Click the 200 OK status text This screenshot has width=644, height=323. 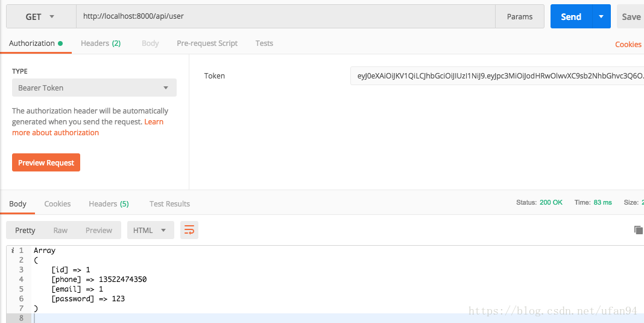coord(551,202)
